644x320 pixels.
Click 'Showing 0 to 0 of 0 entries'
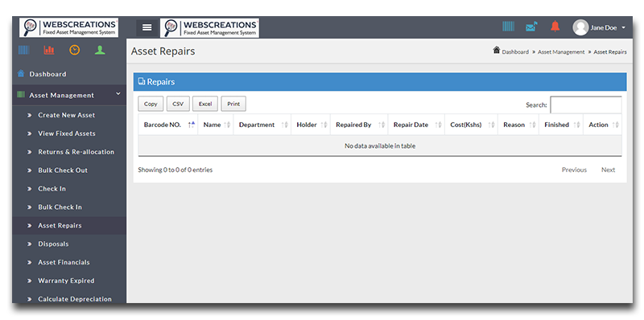point(175,170)
